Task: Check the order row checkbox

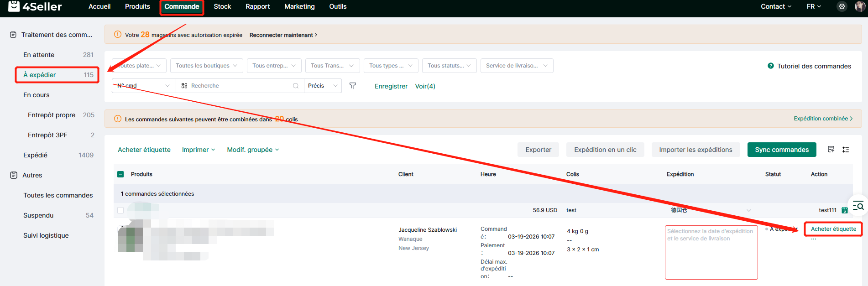Action: pyautogui.click(x=120, y=210)
